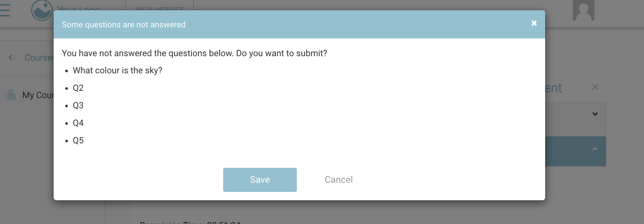Image resolution: width=644 pixels, height=224 pixels.
Task: Click the dialog header title text
Action: tap(124, 24)
